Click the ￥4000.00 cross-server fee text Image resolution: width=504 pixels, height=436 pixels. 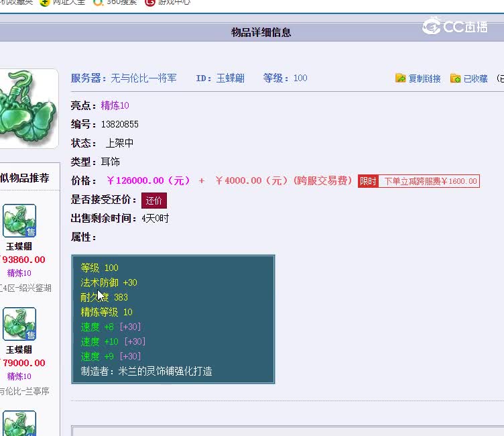[x=283, y=180]
